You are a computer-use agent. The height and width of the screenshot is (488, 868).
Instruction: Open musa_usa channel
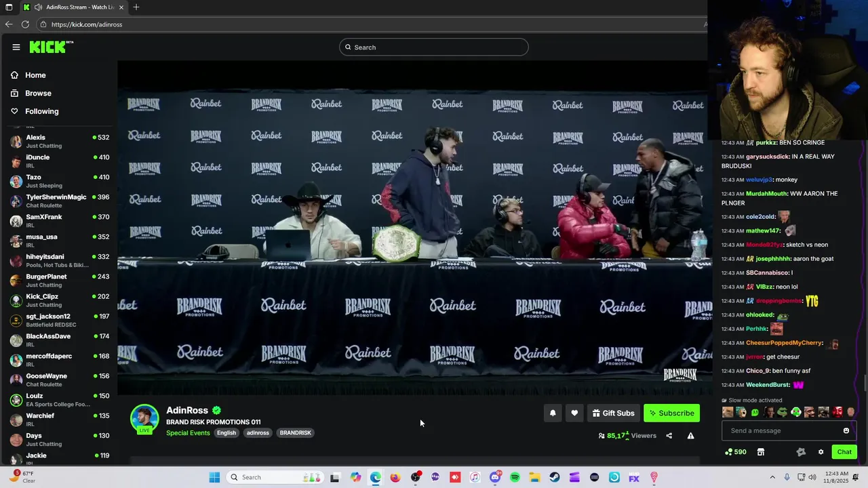pyautogui.click(x=60, y=241)
